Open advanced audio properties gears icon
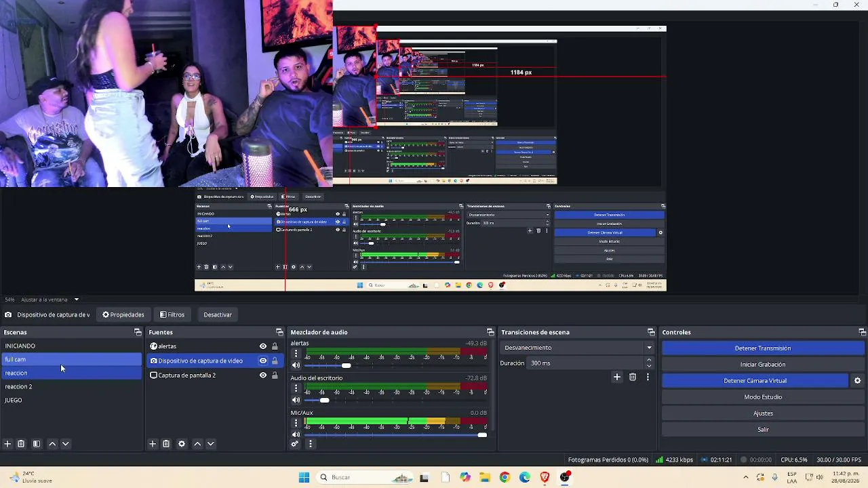This screenshot has width=868, height=488. (295, 444)
